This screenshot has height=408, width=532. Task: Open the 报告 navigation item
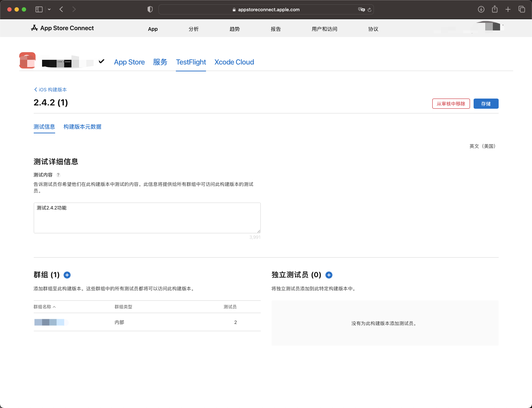276,29
